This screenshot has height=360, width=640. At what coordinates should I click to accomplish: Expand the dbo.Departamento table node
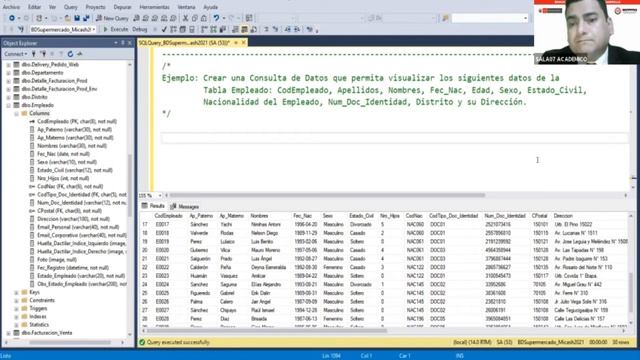point(8,73)
